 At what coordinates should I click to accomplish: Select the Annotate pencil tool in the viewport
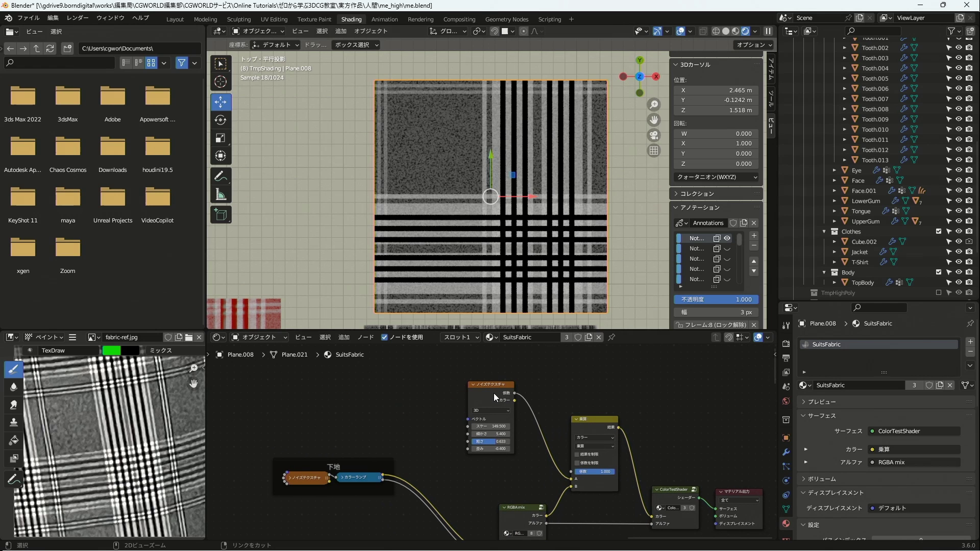pos(220,177)
